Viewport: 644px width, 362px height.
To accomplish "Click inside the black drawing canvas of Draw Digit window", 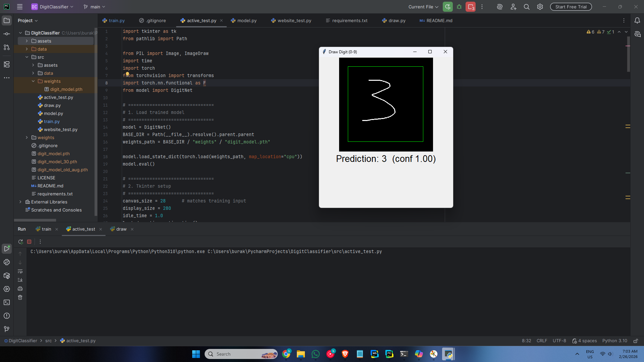I will tap(386, 104).
